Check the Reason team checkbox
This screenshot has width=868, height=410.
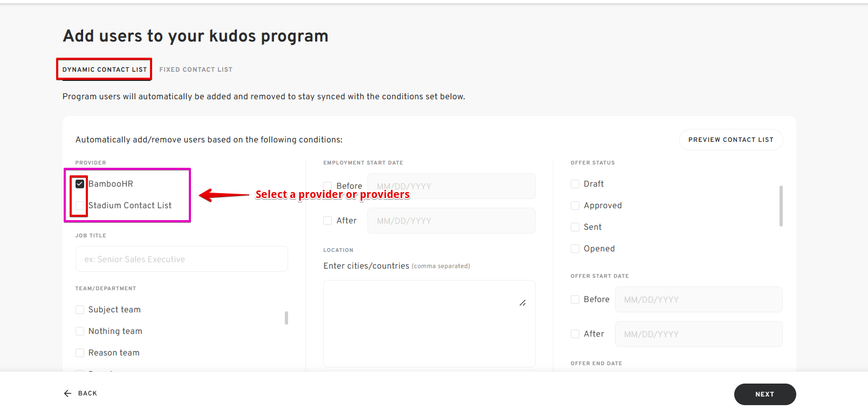click(80, 353)
